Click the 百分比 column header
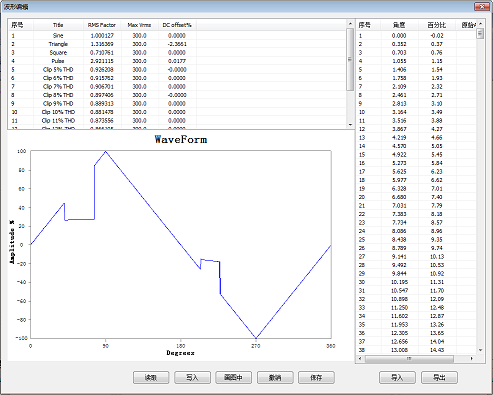This screenshot has width=493, height=395. tap(437, 25)
